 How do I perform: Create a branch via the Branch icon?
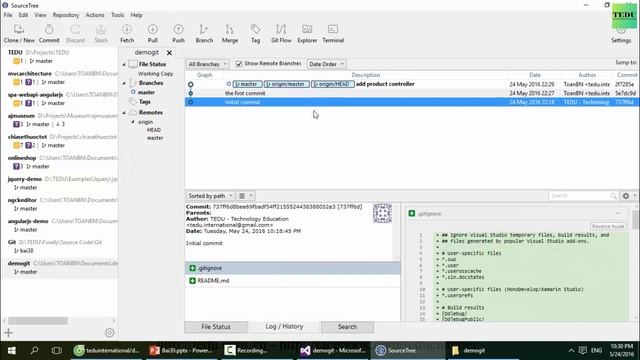204,33
